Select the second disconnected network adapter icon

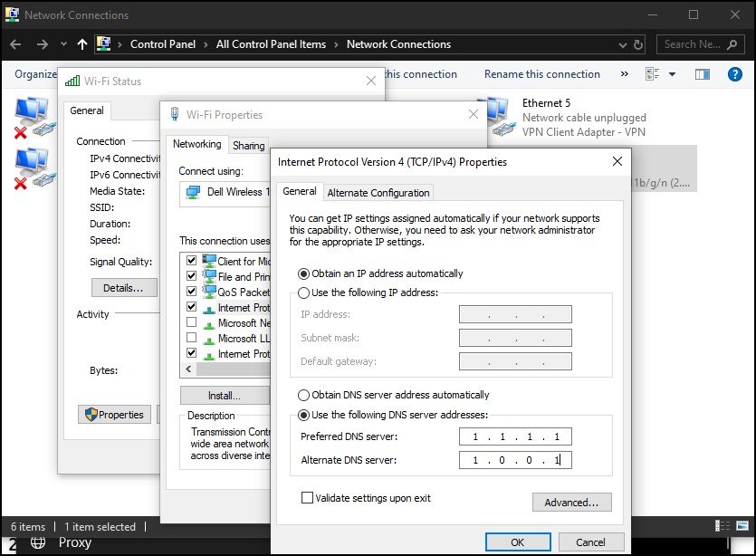tap(33, 168)
